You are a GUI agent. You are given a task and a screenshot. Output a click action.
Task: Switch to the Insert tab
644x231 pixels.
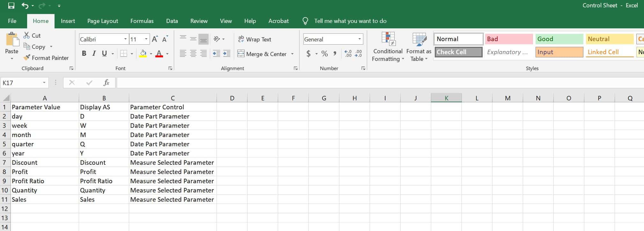[68, 21]
